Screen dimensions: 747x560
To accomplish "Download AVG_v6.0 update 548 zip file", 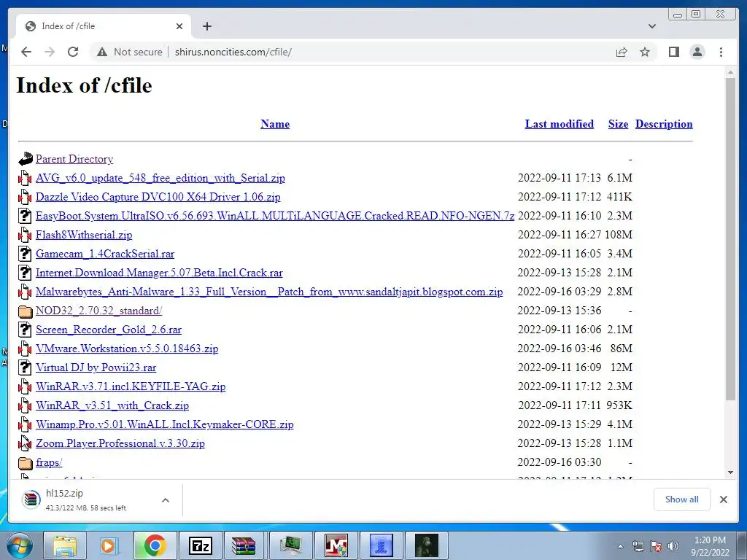I will pos(160,178).
